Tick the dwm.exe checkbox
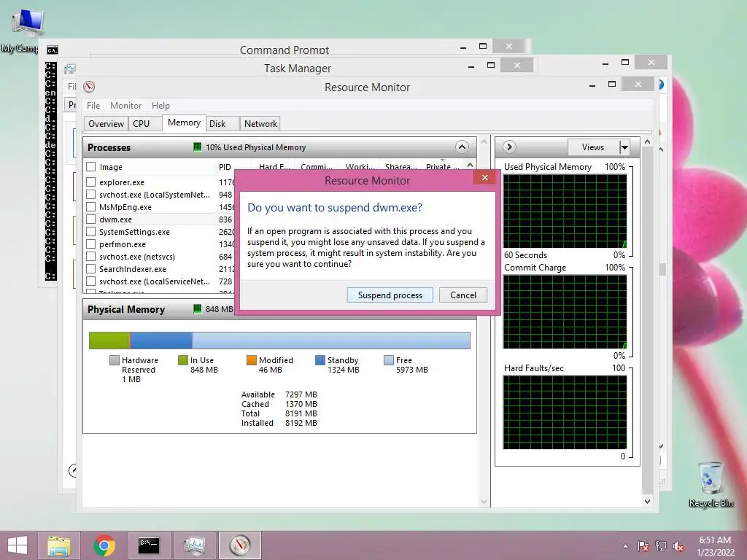Image resolution: width=747 pixels, height=560 pixels. (x=91, y=219)
